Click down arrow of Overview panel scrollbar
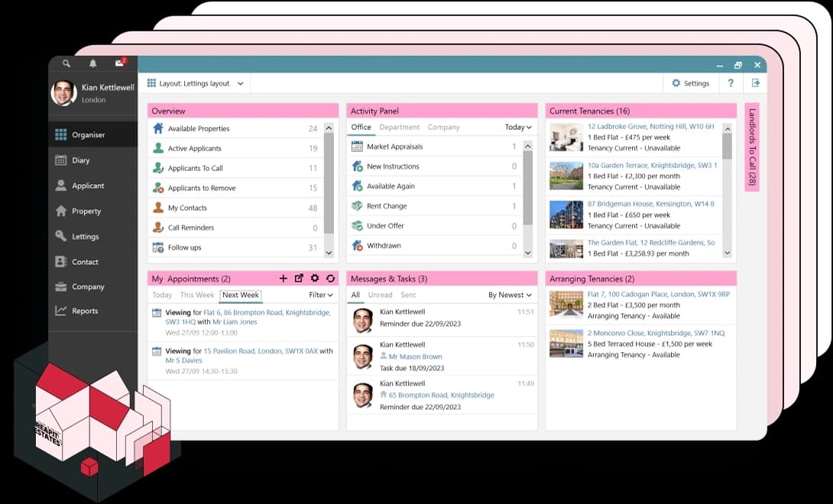 (x=329, y=253)
